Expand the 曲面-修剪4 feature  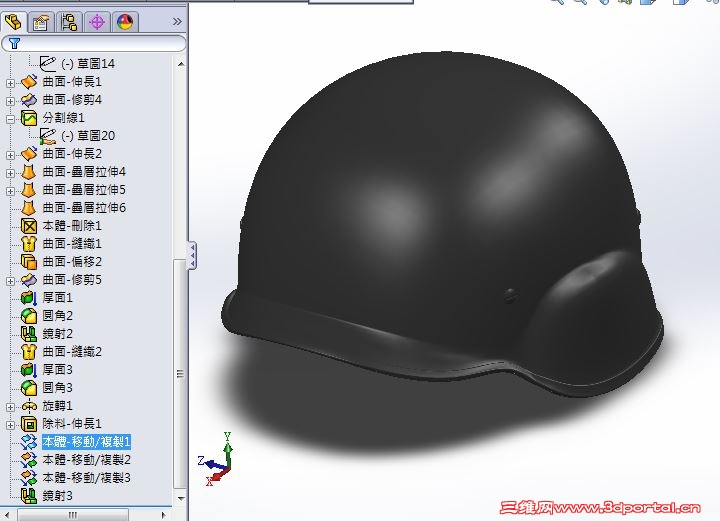(x=11, y=101)
